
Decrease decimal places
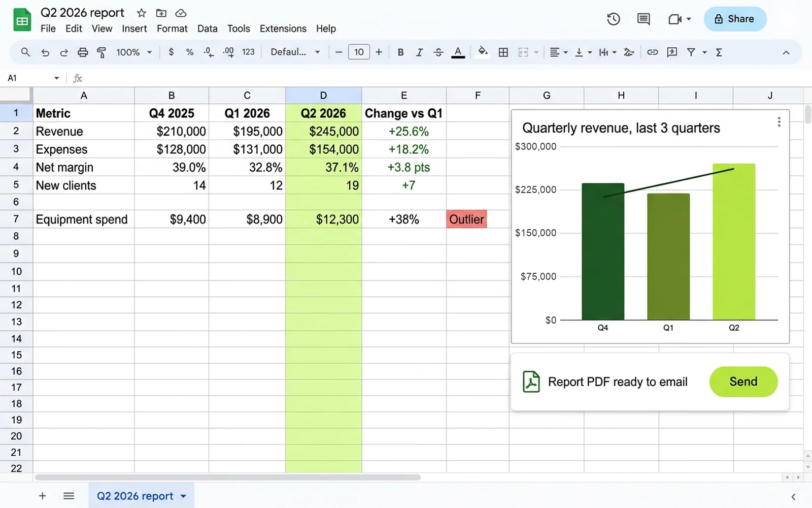click(x=209, y=52)
